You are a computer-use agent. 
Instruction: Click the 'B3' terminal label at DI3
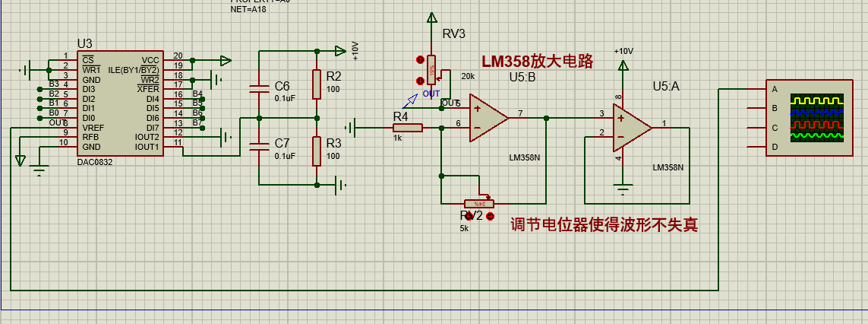coord(54,84)
